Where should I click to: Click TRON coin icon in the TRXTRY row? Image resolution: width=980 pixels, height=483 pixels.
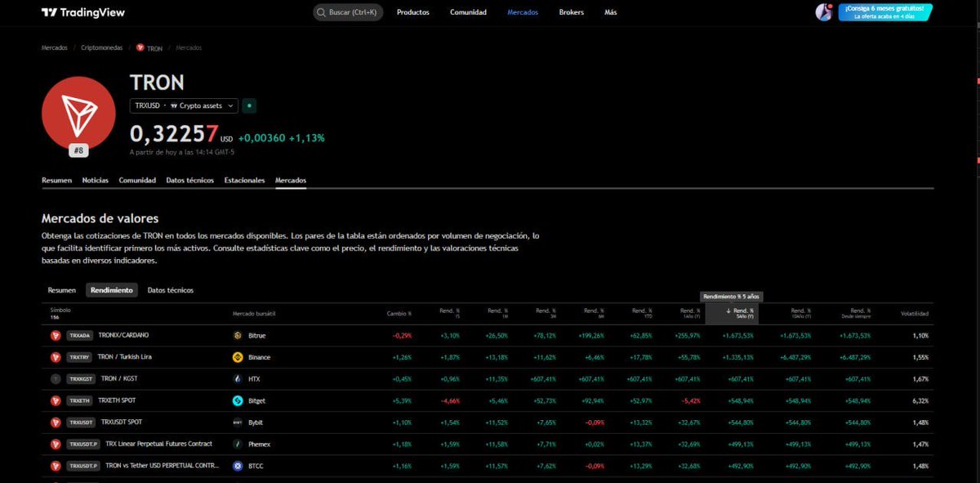[x=56, y=357]
